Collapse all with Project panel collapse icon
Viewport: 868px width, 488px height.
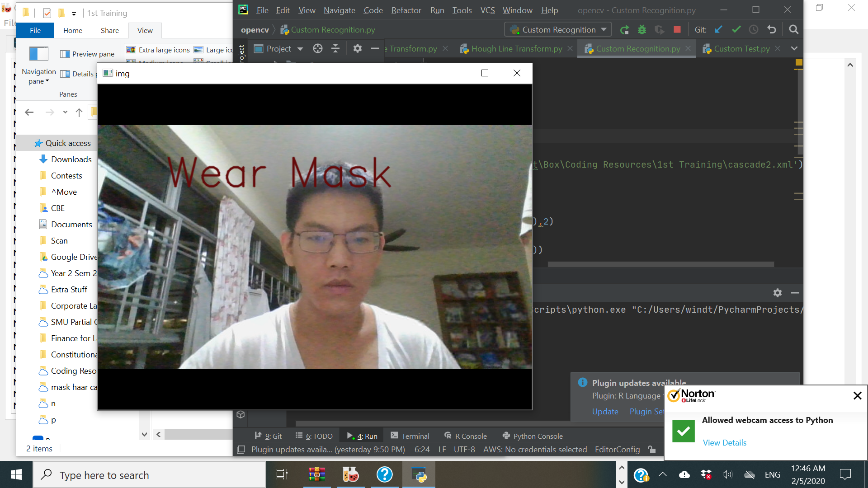[335, 49]
